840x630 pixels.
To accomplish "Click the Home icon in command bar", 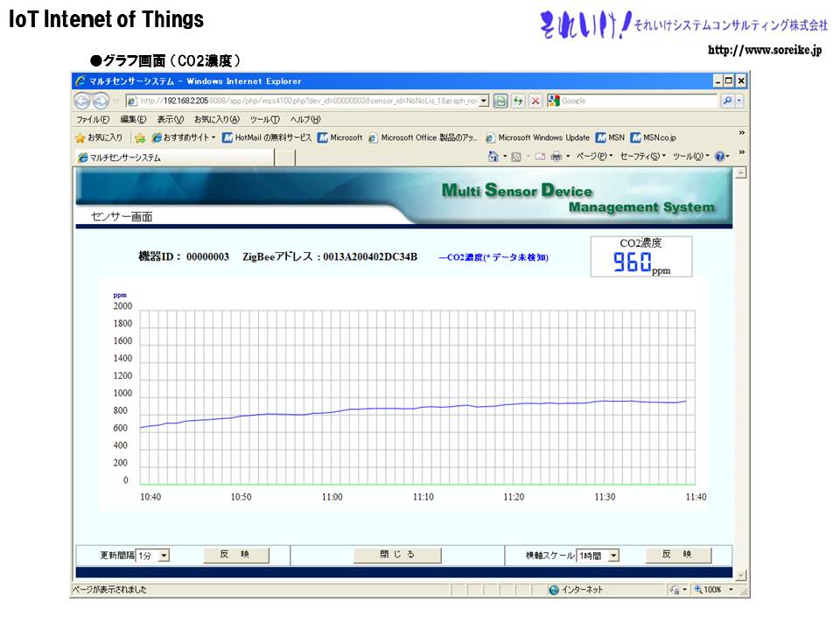I will pyautogui.click(x=493, y=157).
